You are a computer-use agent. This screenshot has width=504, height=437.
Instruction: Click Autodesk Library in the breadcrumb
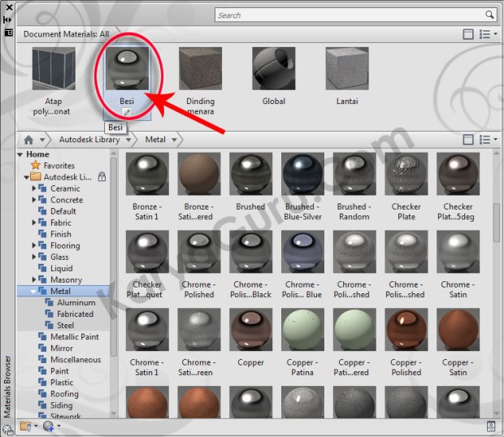click(x=89, y=140)
